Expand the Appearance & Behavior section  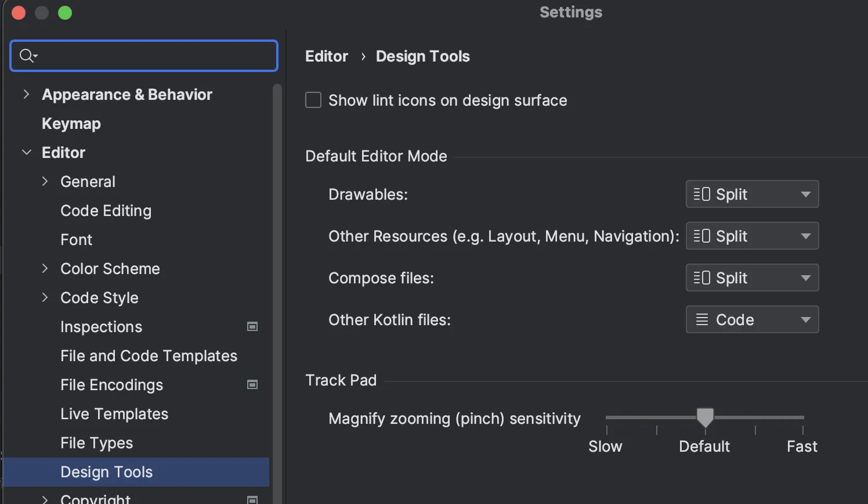point(26,94)
